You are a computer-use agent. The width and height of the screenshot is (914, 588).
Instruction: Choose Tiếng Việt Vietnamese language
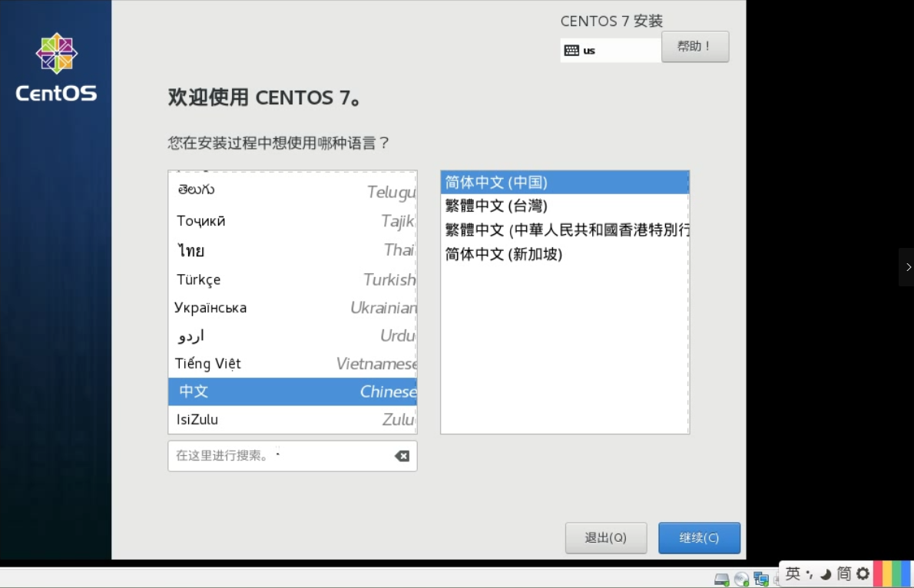[292, 364]
